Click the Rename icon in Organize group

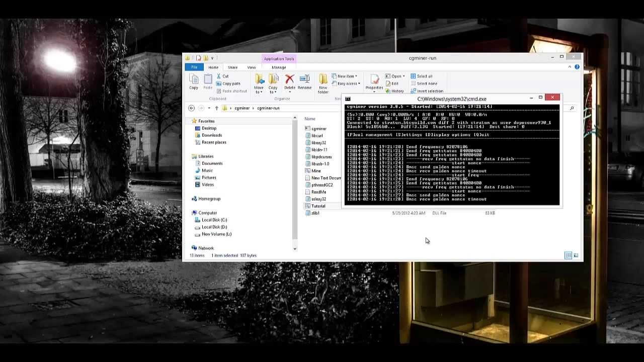(x=304, y=81)
